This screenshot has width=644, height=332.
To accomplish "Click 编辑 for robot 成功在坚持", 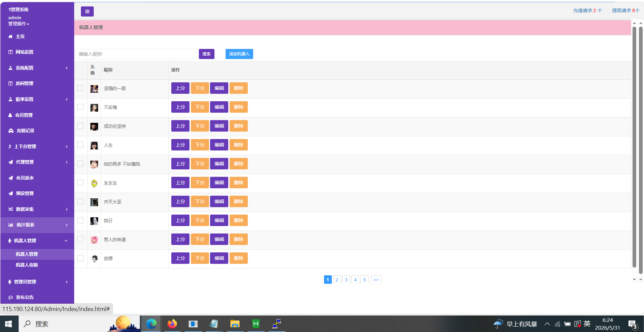I will coord(219,126).
